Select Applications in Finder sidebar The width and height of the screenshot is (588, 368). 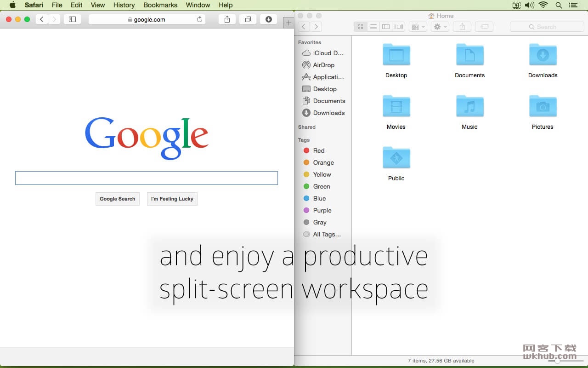(323, 77)
